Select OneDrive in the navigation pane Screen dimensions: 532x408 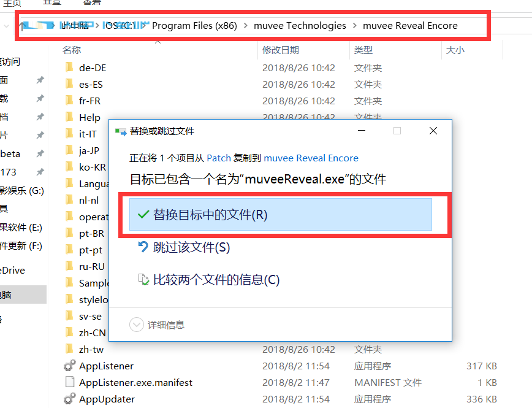[12, 271]
